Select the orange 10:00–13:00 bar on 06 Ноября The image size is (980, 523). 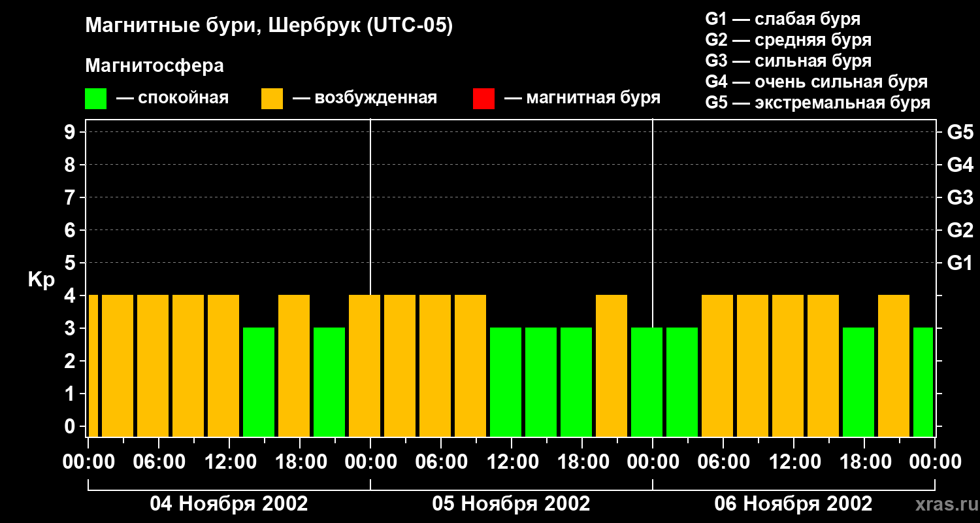coord(788,365)
